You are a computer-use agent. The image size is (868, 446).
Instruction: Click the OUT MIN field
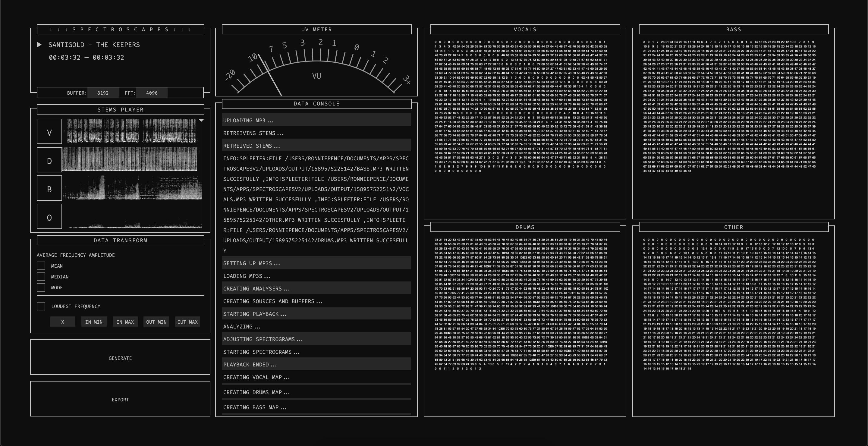(156, 322)
